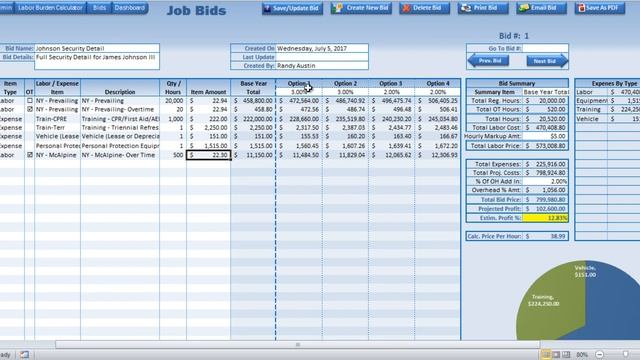Click the Last Update empty field
640x360 pixels.
pos(322,57)
